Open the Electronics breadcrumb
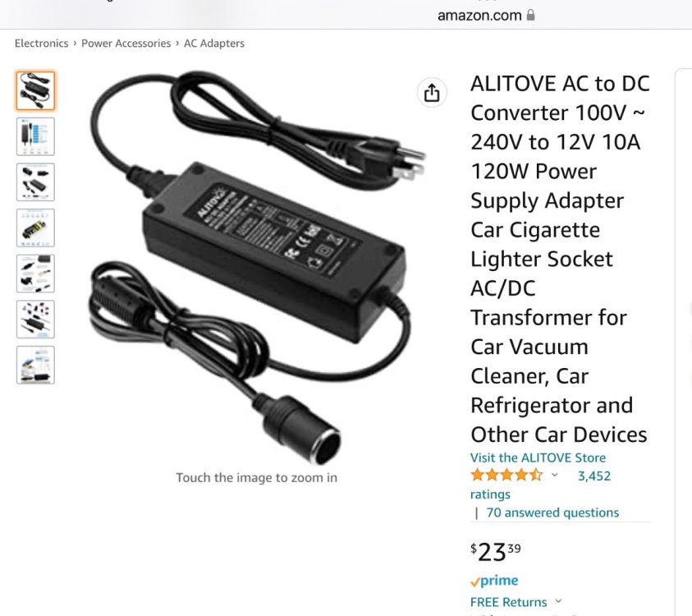The image size is (692, 616). tap(42, 44)
